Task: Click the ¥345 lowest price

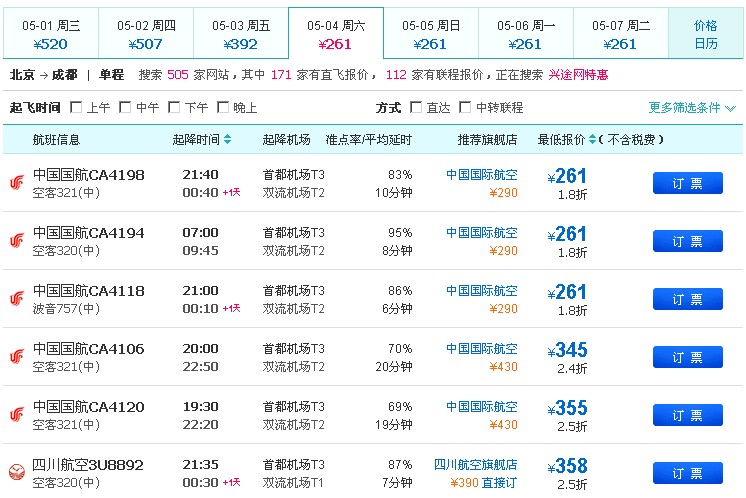Action: pyautogui.click(x=568, y=350)
